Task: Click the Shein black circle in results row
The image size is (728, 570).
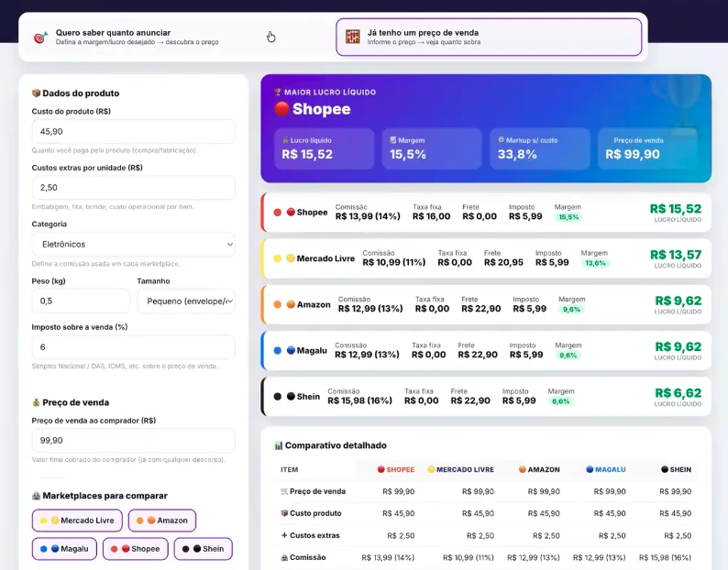Action: click(291, 396)
